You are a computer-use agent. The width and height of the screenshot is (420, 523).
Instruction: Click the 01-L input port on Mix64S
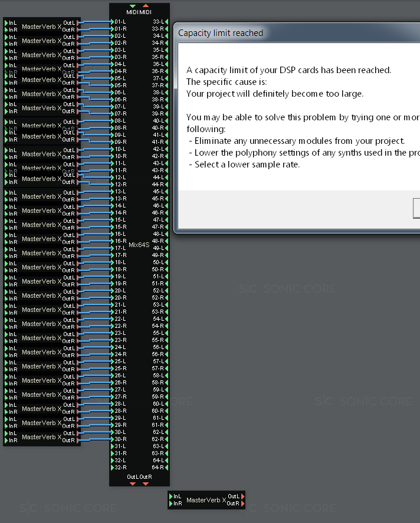coord(112,21)
